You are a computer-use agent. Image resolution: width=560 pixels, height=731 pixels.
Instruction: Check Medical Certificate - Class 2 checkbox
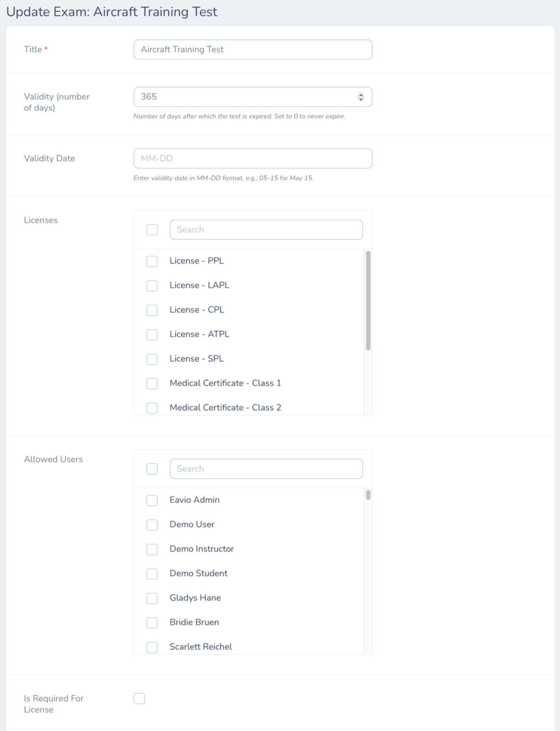(x=152, y=408)
